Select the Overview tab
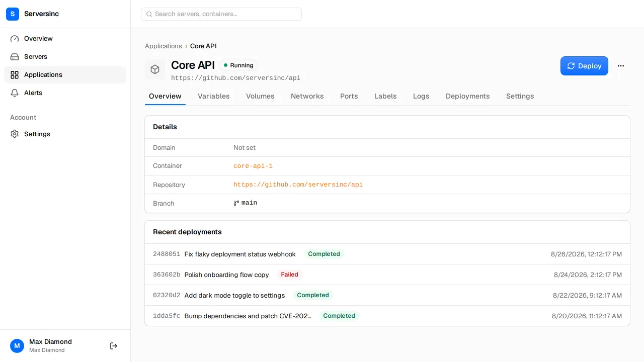The width and height of the screenshot is (644, 362). [165, 96]
